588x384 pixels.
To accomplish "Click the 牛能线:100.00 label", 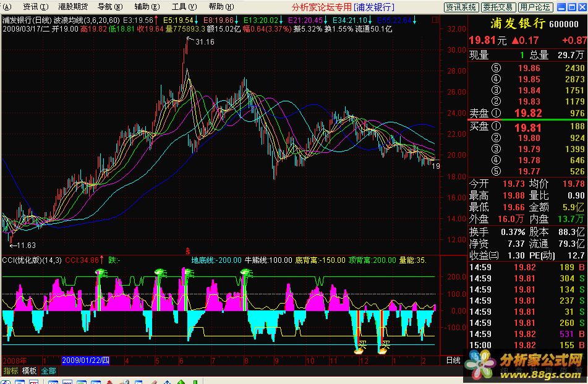I will tap(268, 260).
